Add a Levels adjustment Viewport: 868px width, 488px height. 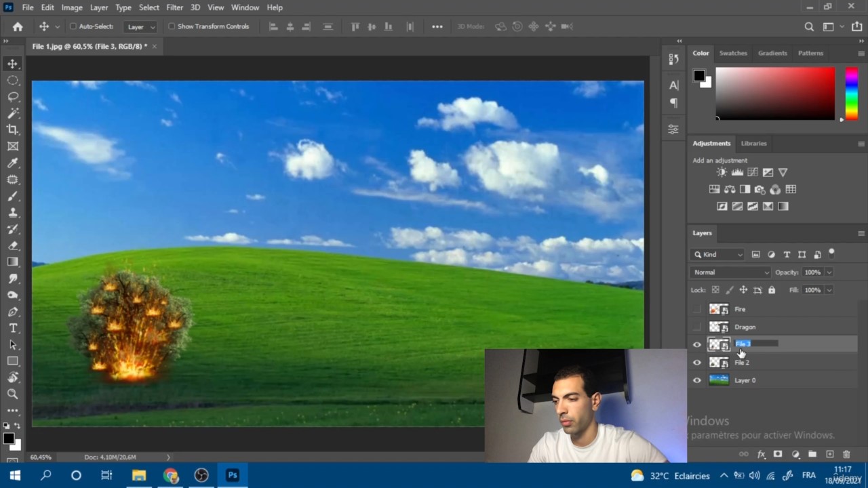pyautogui.click(x=737, y=172)
